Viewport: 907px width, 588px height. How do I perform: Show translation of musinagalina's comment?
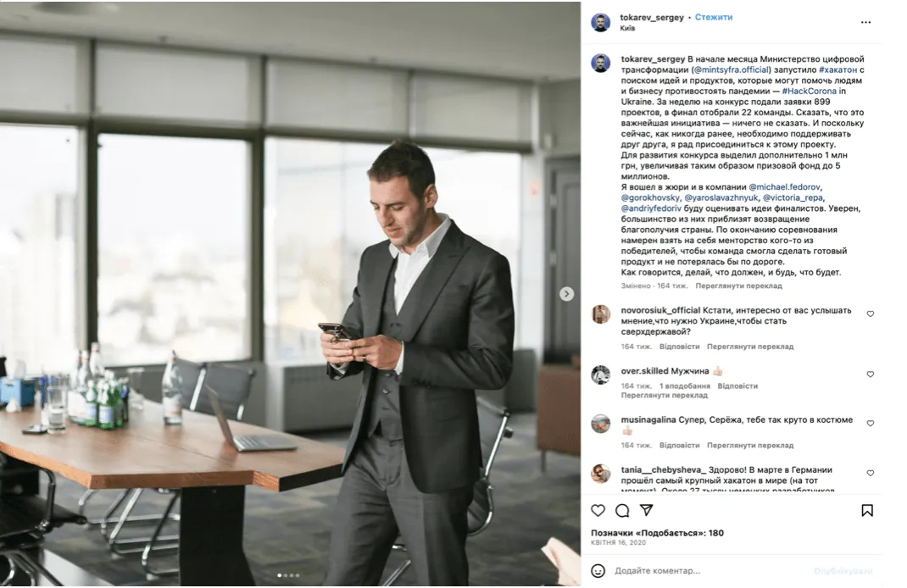pos(750,446)
